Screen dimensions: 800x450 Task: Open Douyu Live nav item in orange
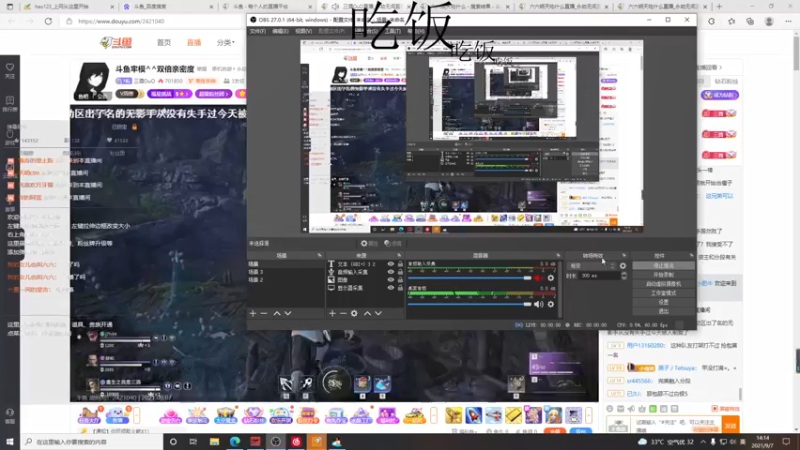coord(194,42)
